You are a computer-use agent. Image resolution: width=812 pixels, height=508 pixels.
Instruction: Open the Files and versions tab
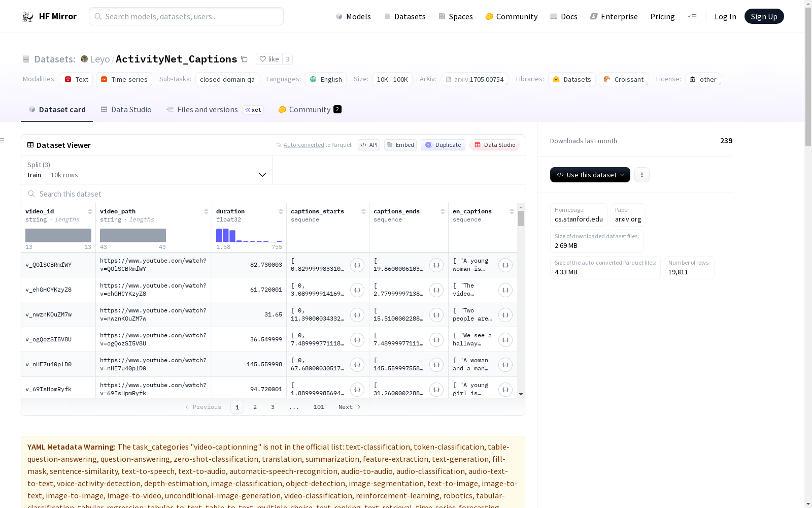coord(215,110)
